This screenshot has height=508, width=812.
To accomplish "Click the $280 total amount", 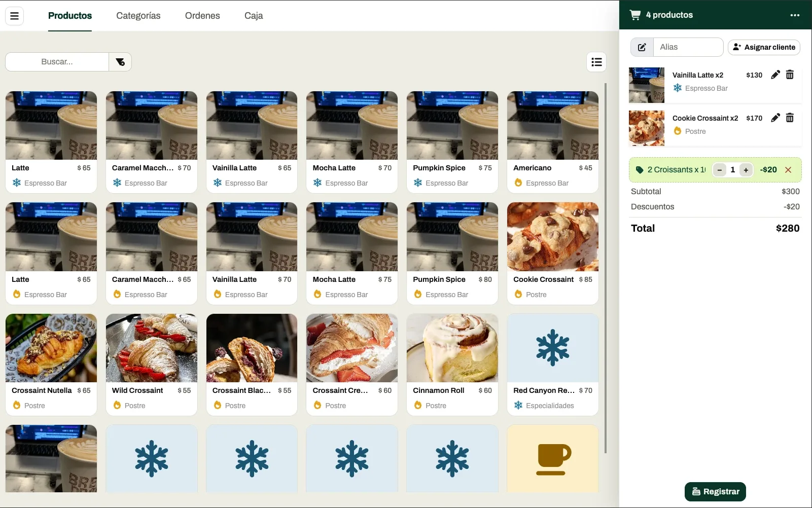I will click(788, 229).
